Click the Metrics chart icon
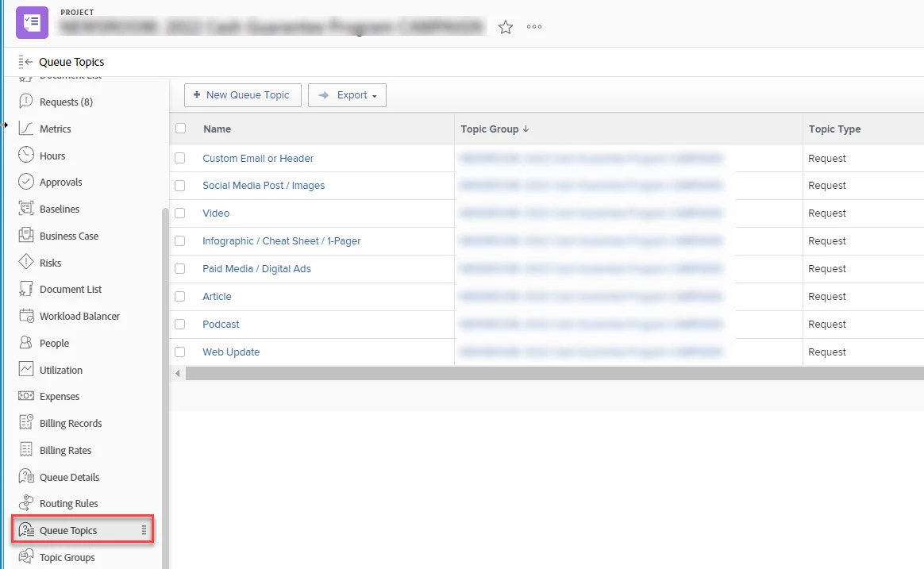 click(x=26, y=129)
